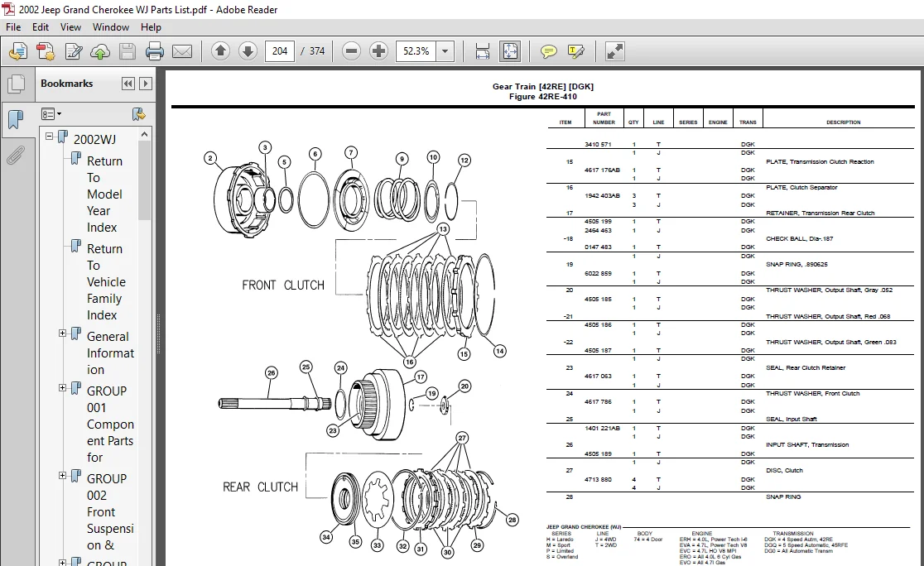
Task: Click the Bookmarks panel title
Action: coord(66,84)
